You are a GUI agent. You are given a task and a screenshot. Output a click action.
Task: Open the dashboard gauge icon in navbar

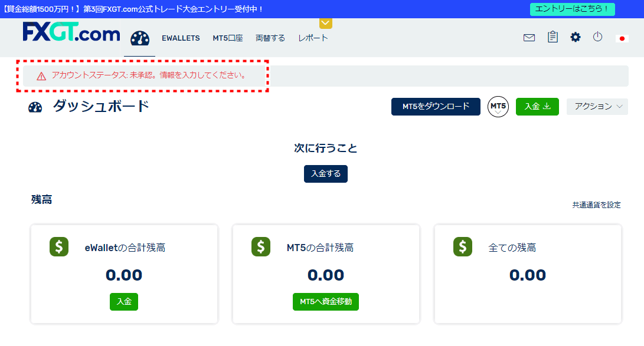pyautogui.click(x=140, y=38)
